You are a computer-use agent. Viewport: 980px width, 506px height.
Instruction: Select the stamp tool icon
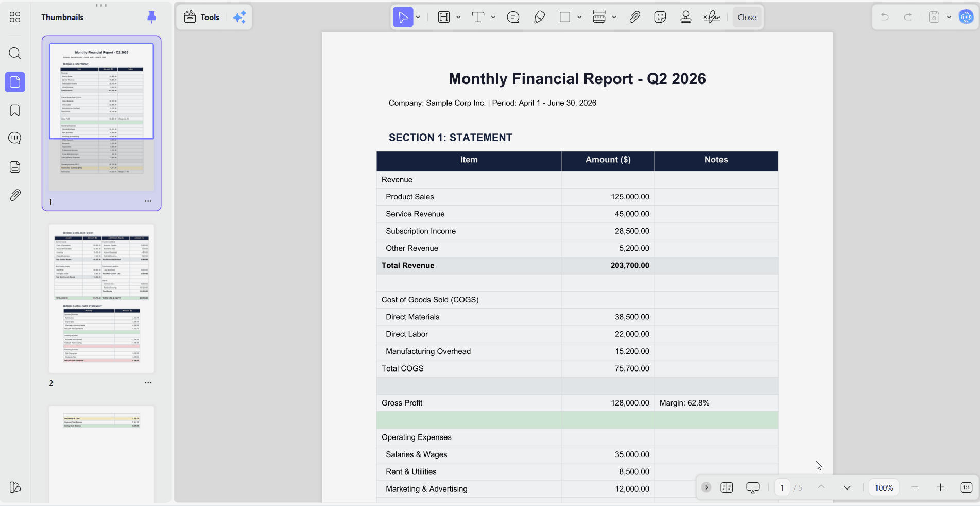(685, 18)
